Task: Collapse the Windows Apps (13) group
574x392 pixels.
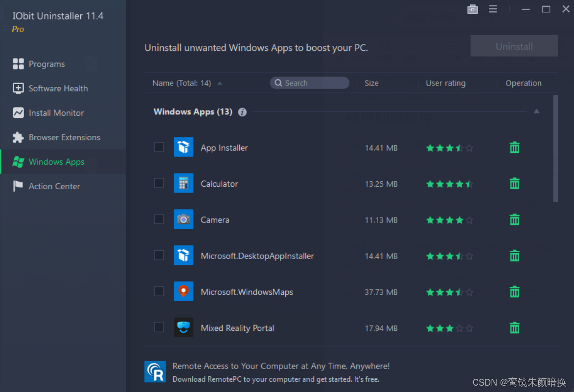Action: [536, 111]
